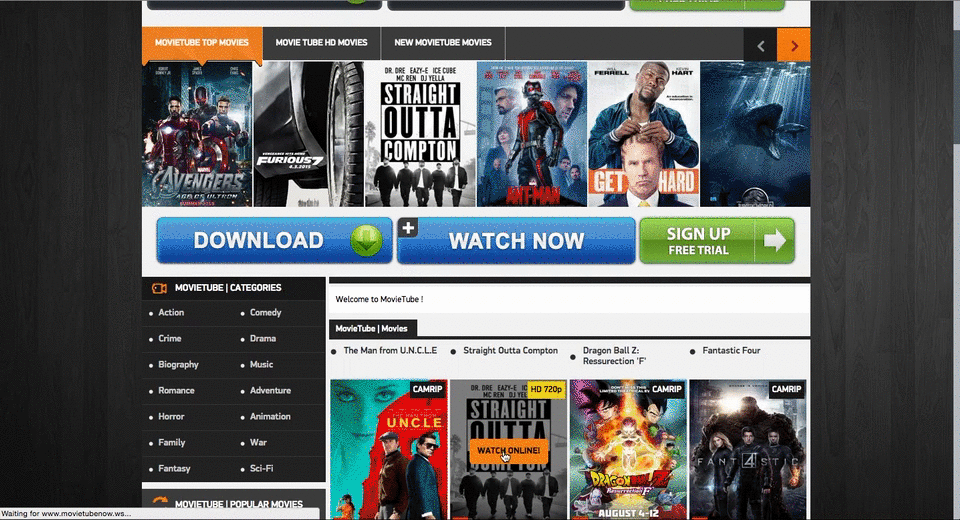Screen dimensions: 960x520
Task: Open Dragon Ball Z Resurrection F link
Action: 615,356
